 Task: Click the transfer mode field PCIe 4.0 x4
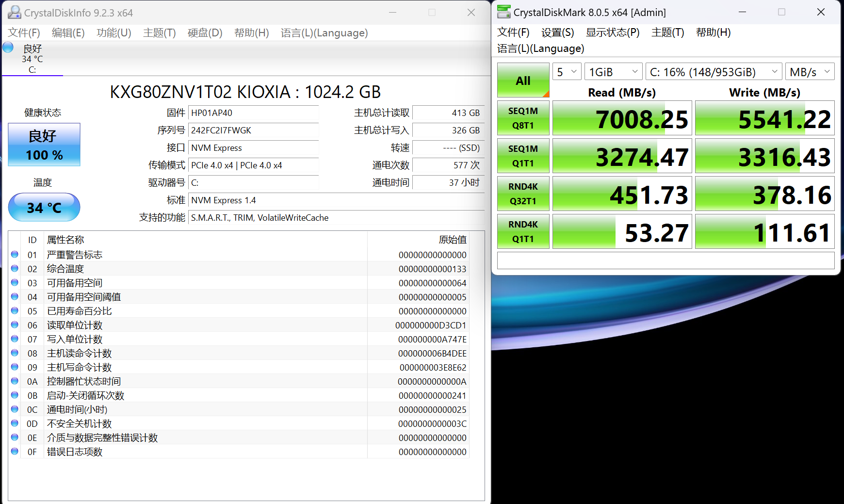tap(254, 165)
